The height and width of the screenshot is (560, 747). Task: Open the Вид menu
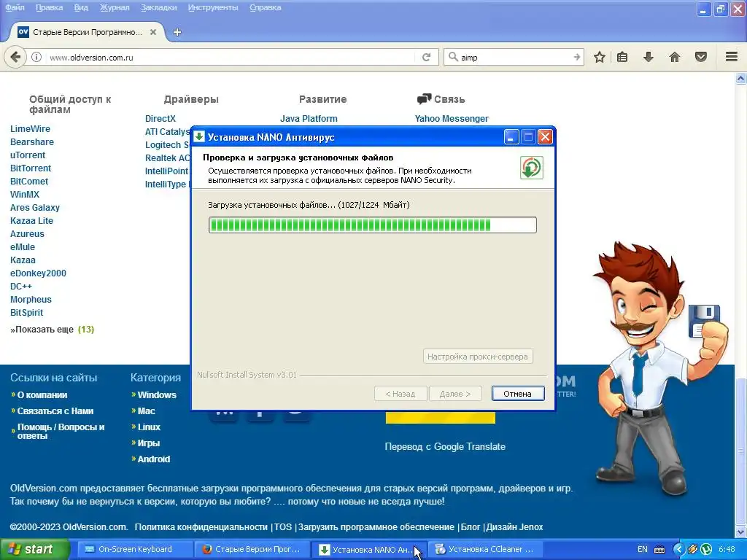pyautogui.click(x=81, y=7)
